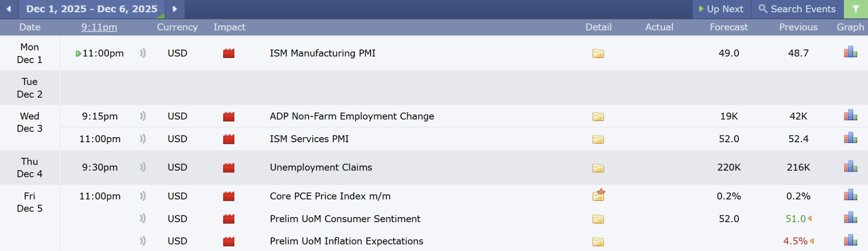Image resolution: width=868 pixels, height=251 pixels.
Task: Toggle sound alert for ISM Manufacturing PMI
Action: pyautogui.click(x=143, y=53)
